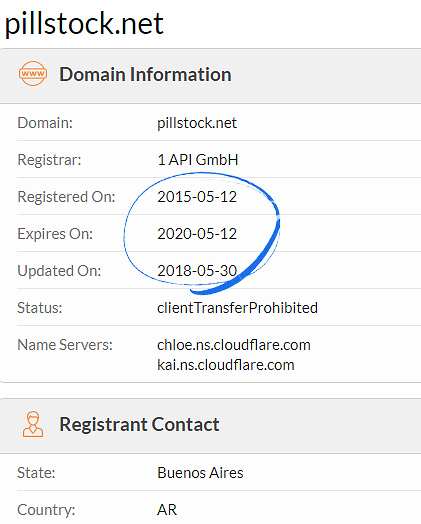421x524 pixels.
Task: Click the orange www globe icon
Action: tap(33, 74)
